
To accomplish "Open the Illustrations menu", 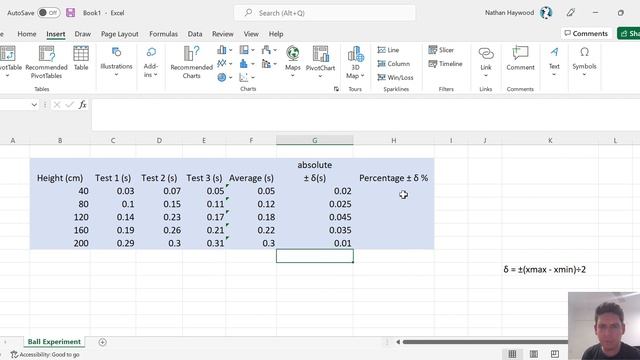I will 116,61.
